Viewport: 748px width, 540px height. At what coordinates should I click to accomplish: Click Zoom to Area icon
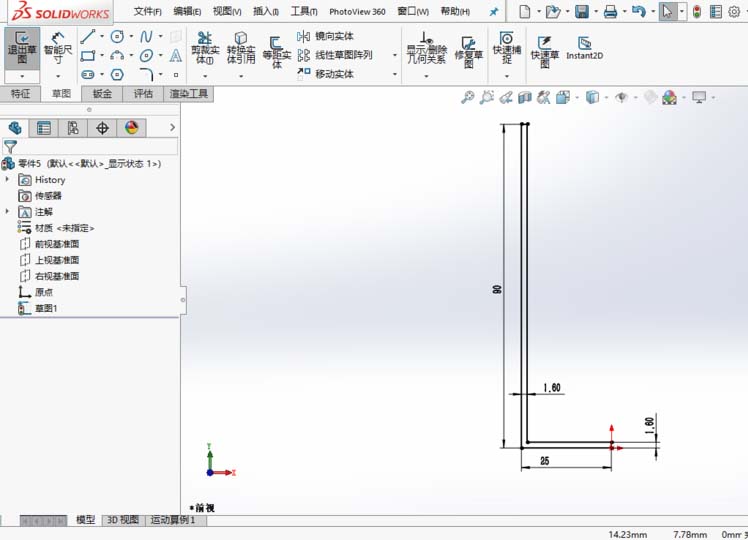487,97
